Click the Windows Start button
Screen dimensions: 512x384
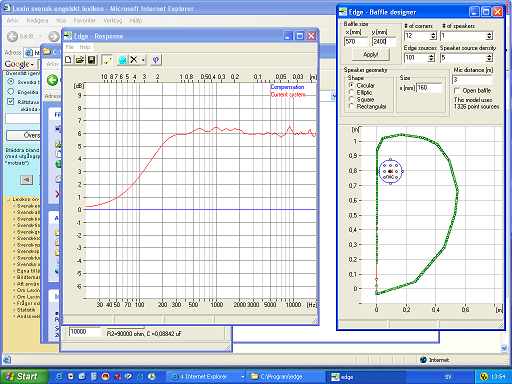[24, 377]
